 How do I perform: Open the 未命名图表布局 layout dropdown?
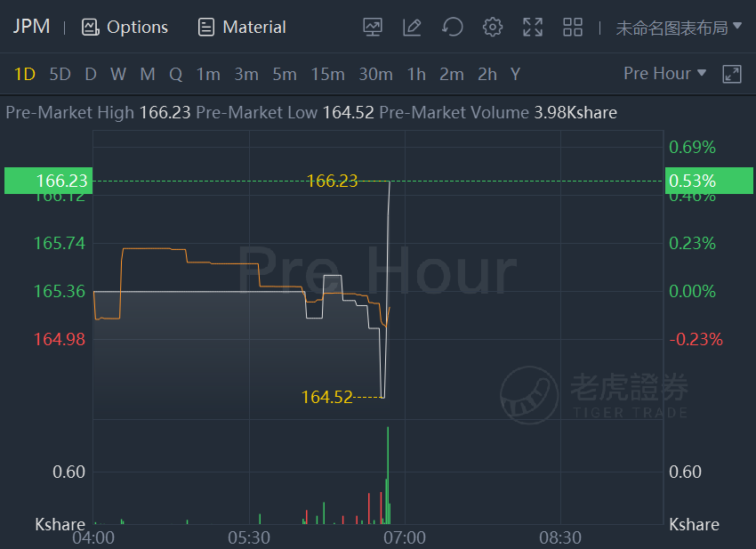coord(679,28)
